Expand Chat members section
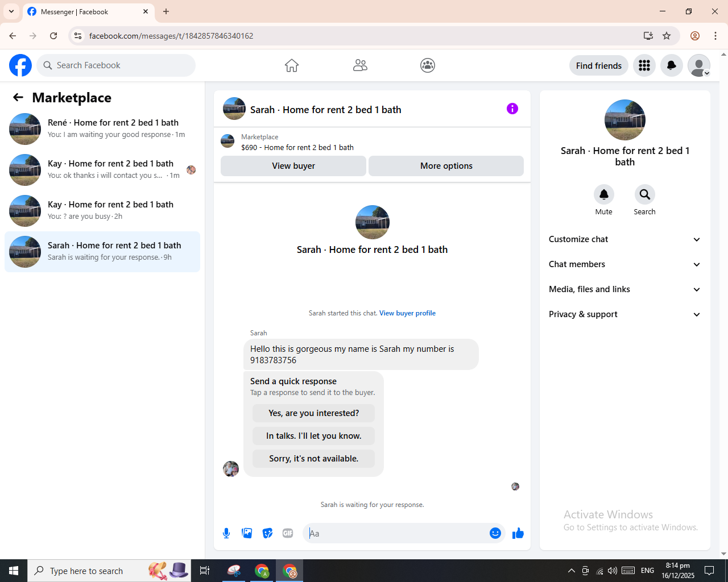The height and width of the screenshot is (582, 728). coord(625,264)
